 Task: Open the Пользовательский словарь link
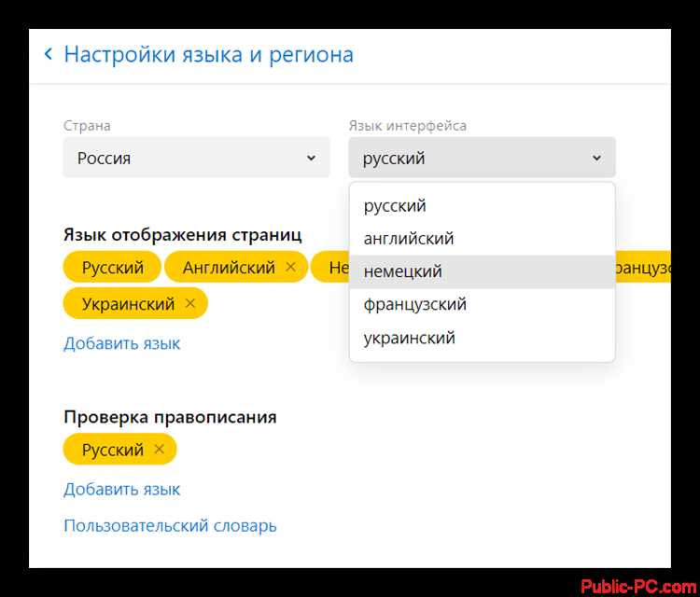point(170,526)
